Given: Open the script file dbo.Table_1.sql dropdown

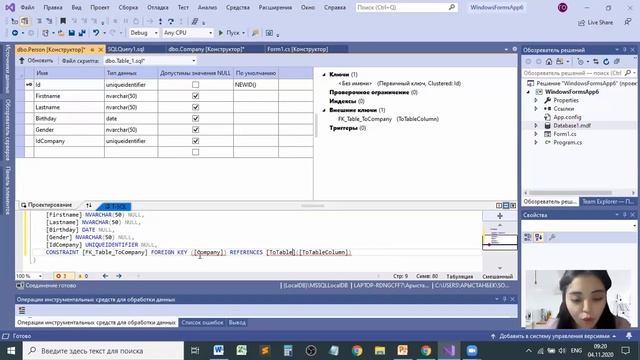Looking at the screenshot, I should (150, 60).
